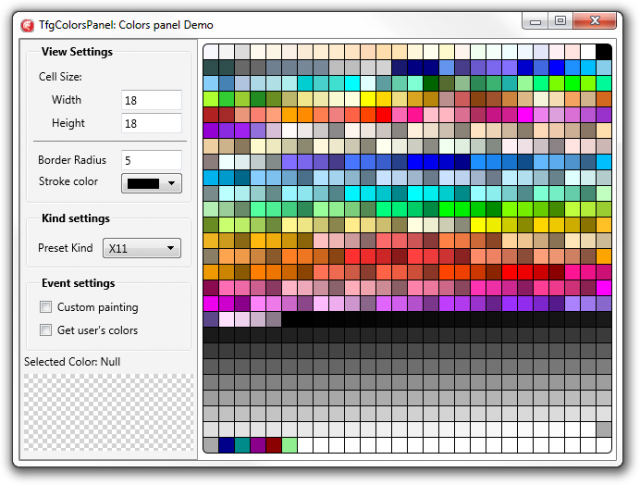This screenshot has height=485, width=640.
Task: Select the maroon swatch in bottom row
Action: (x=274, y=445)
